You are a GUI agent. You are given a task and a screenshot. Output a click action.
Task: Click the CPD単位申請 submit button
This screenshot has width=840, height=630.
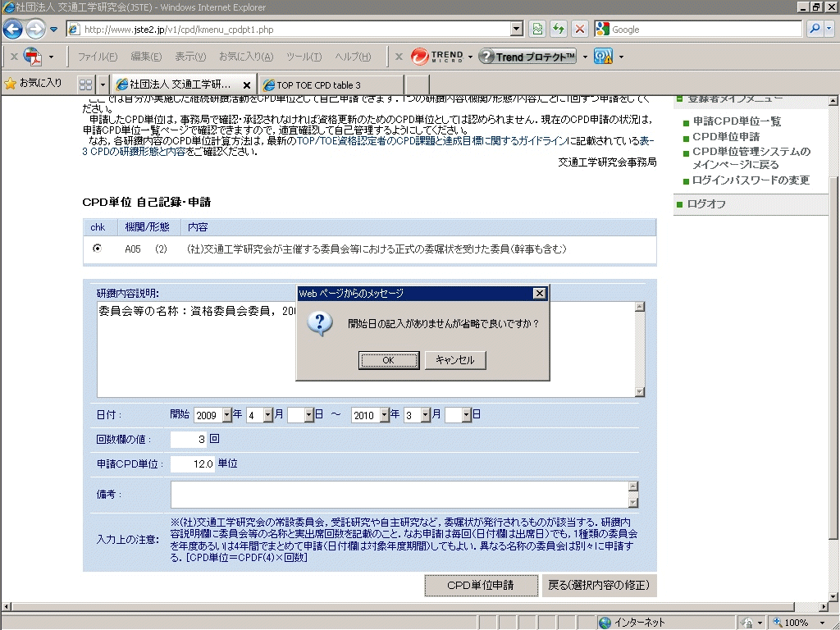coord(481,585)
